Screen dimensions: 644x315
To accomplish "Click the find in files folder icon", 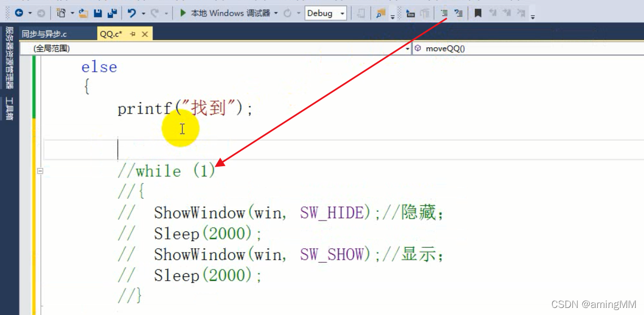I will [381, 14].
